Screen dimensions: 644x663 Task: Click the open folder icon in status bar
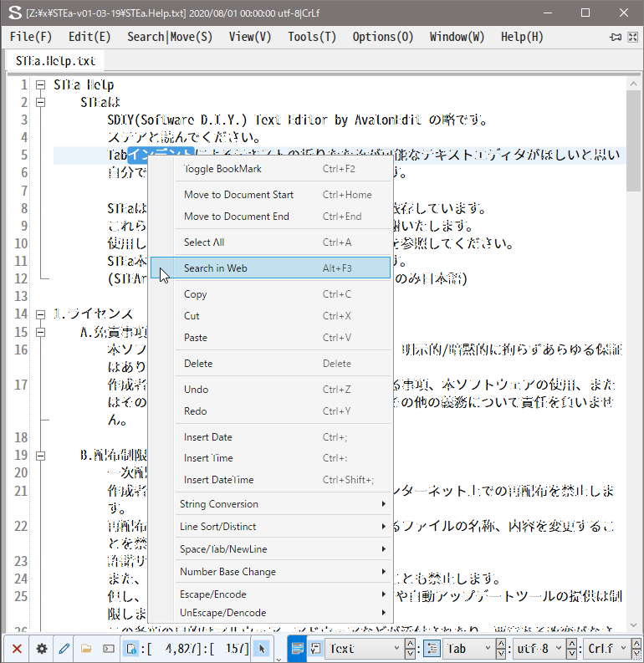[x=86, y=648]
